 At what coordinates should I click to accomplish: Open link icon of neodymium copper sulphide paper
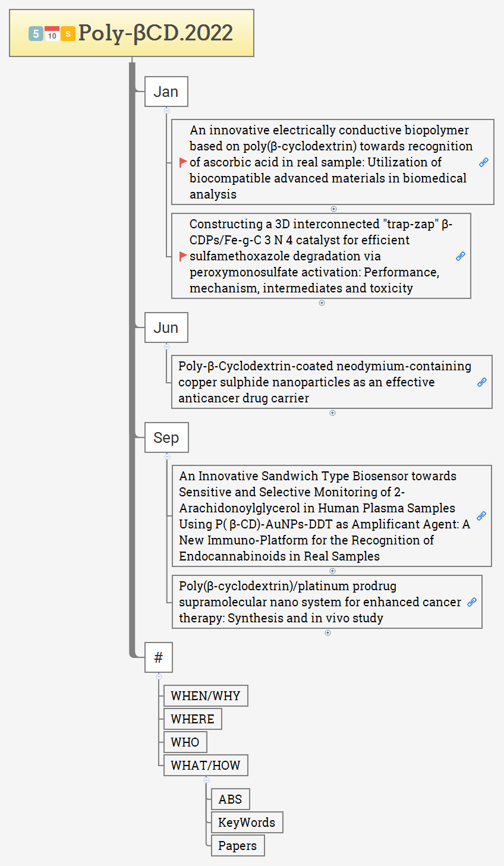[482, 382]
